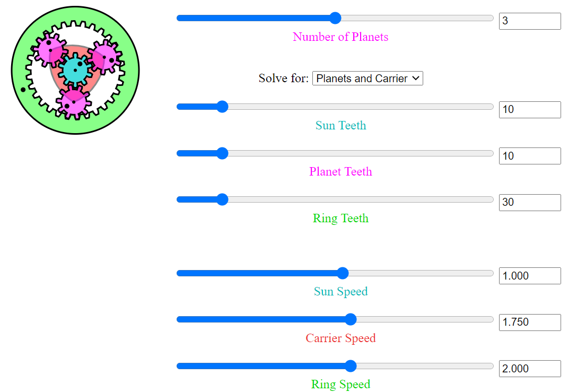This screenshot has height=392, width=577.
Task: Click the Planet Teeth slider handle
Action: click(222, 153)
